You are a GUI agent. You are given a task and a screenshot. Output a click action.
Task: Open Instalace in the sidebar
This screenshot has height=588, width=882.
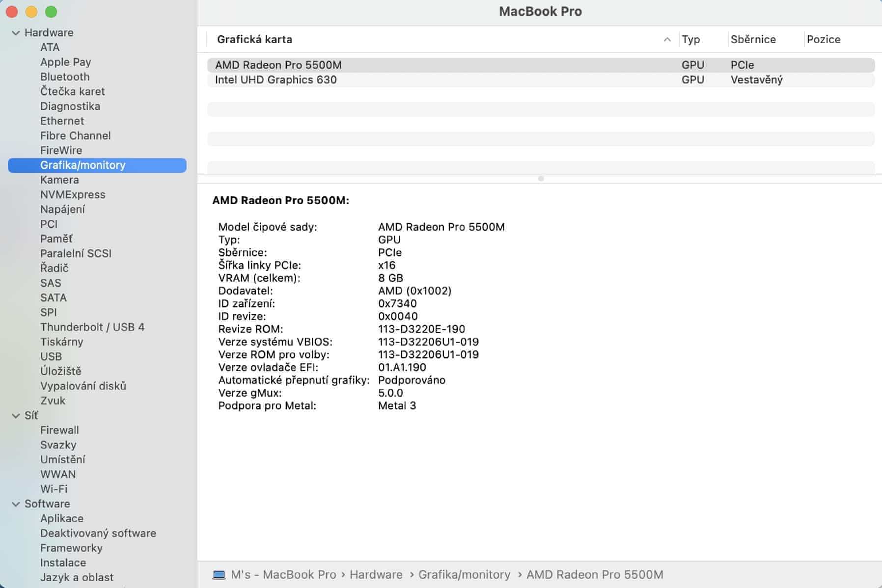63,563
